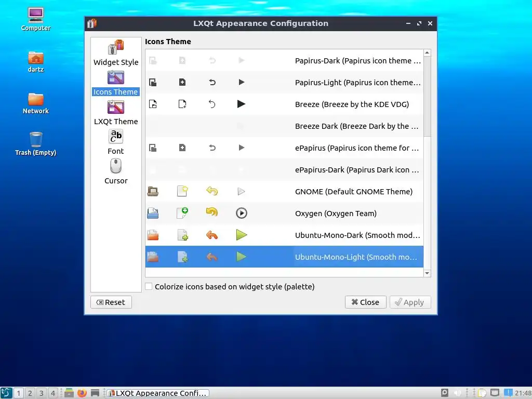Click Papirus-Light's undo arrow icon

[x=212, y=83]
